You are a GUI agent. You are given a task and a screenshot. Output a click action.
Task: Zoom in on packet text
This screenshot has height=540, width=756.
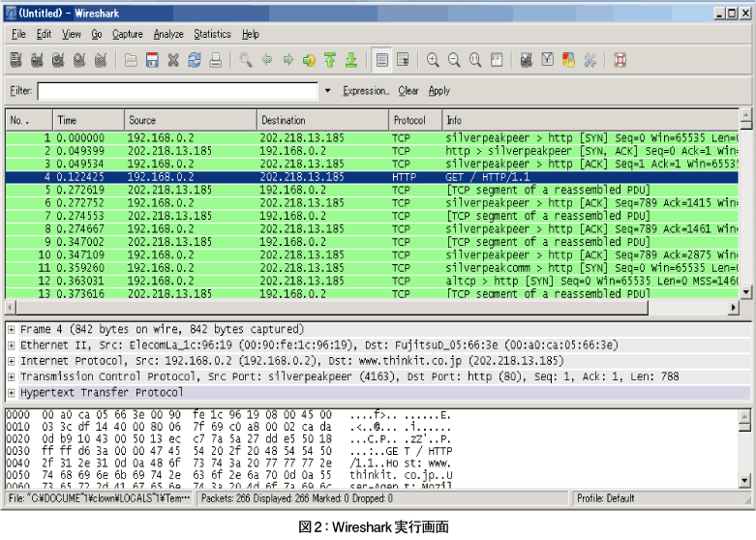click(433, 60)
